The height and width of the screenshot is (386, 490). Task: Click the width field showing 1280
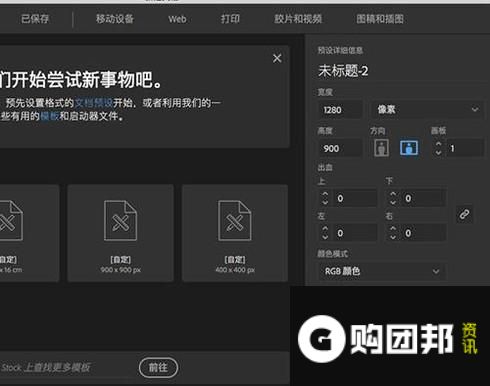tap(340, 110)
